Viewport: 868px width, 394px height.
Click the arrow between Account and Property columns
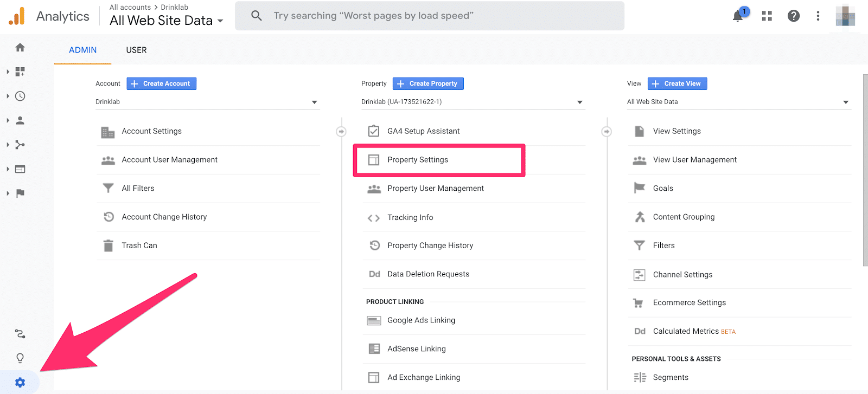[x=341, y=132]
